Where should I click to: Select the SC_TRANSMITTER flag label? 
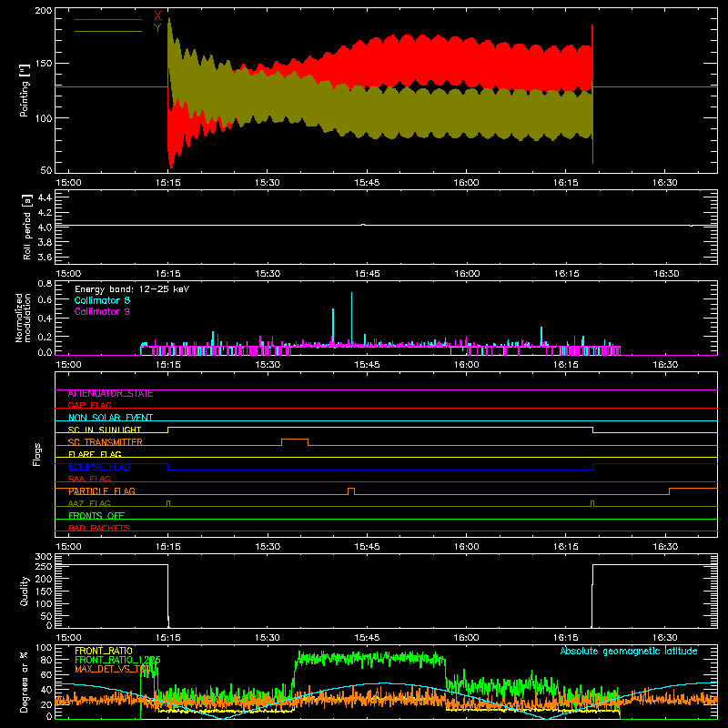[105, 442]
